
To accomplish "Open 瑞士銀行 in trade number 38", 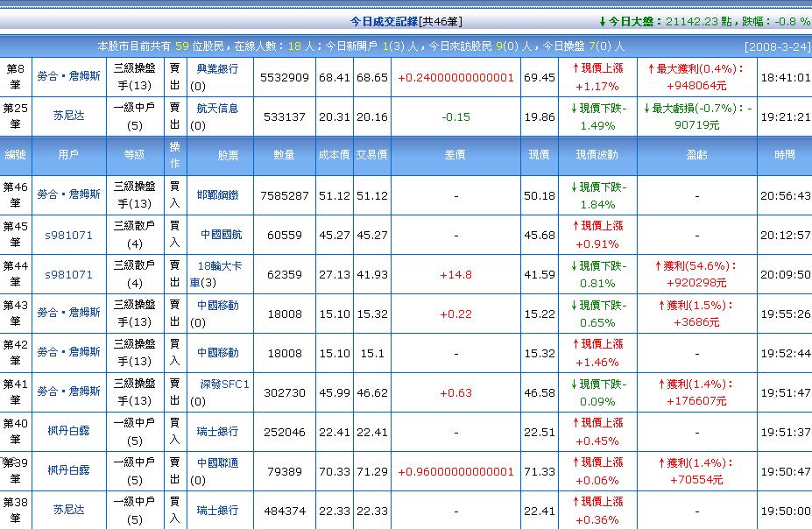I will (x=217, y=511).
